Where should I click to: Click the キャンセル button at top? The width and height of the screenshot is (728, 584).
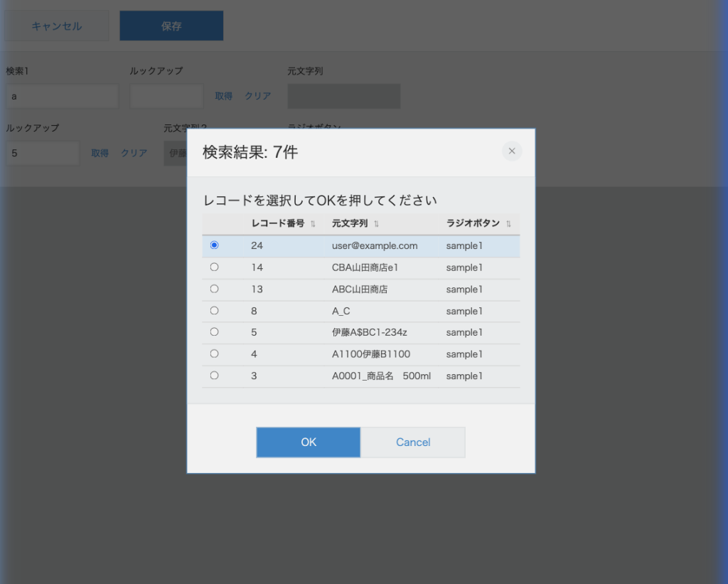tap(57, 26)
